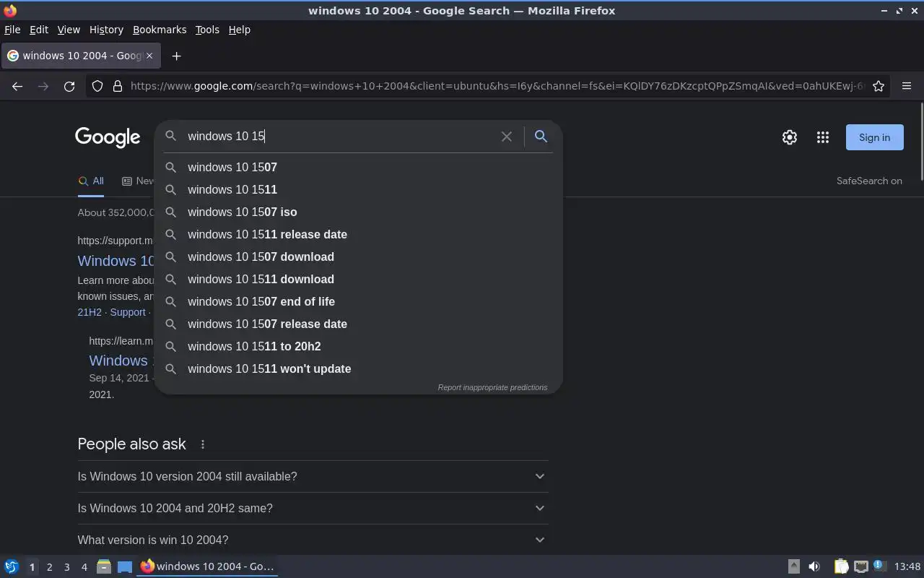Viewport: 924px width, 578px height.
Task: Switch to workspace 4 in taskbar
Action: coord(84,567)
